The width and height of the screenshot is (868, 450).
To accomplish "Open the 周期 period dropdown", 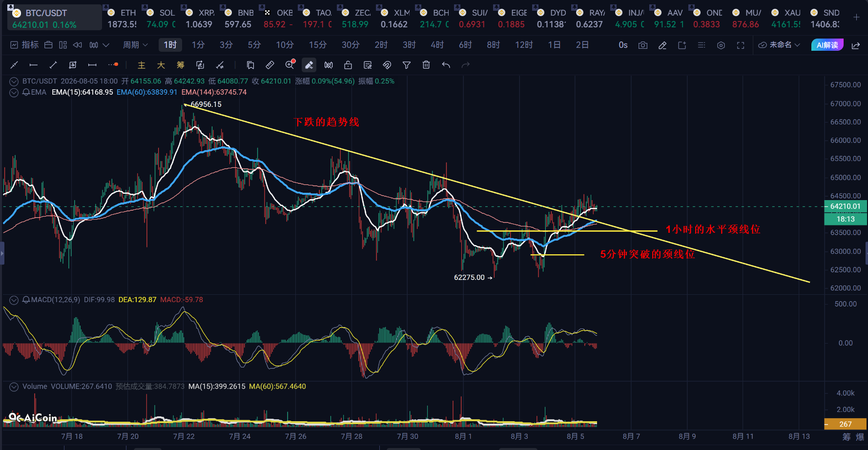I will (x=135, y=45).
